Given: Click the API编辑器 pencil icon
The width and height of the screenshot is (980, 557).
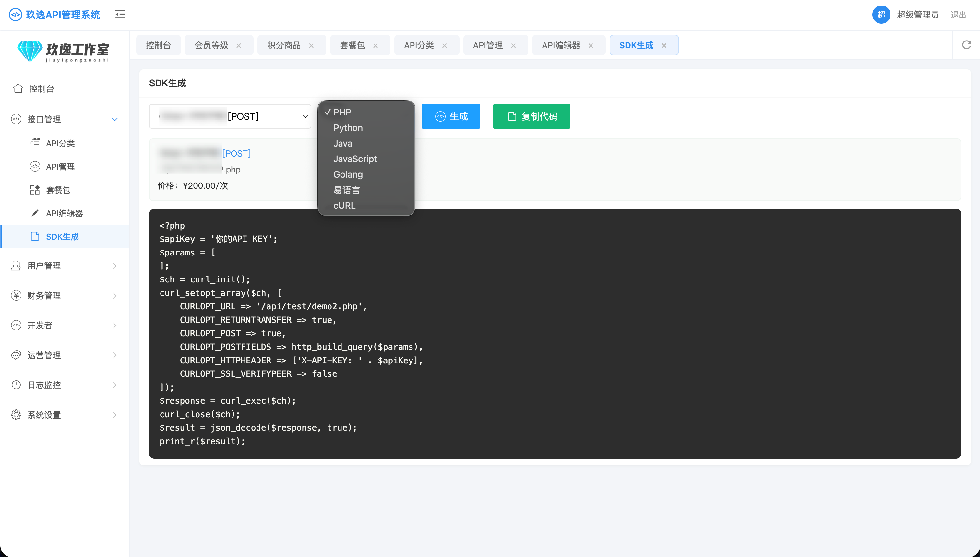Looking at the screenshot, I should click(35, 213).
